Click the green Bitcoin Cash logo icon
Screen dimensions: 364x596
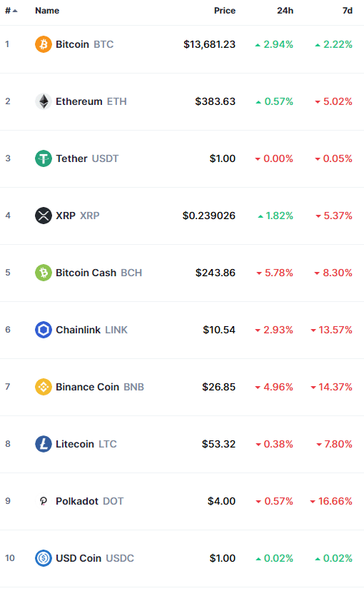(x=44, y=273)
